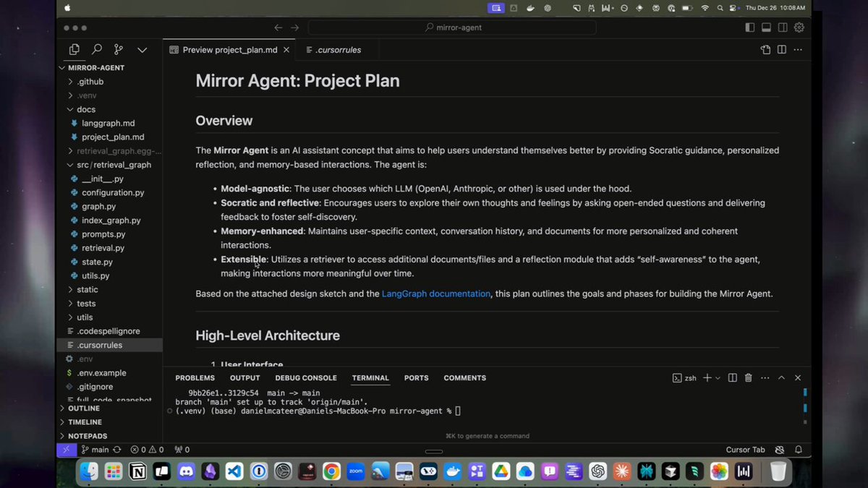Synchronize changes icon in status bar
Viewport: 868px width, 488px height.
point(117,450)
